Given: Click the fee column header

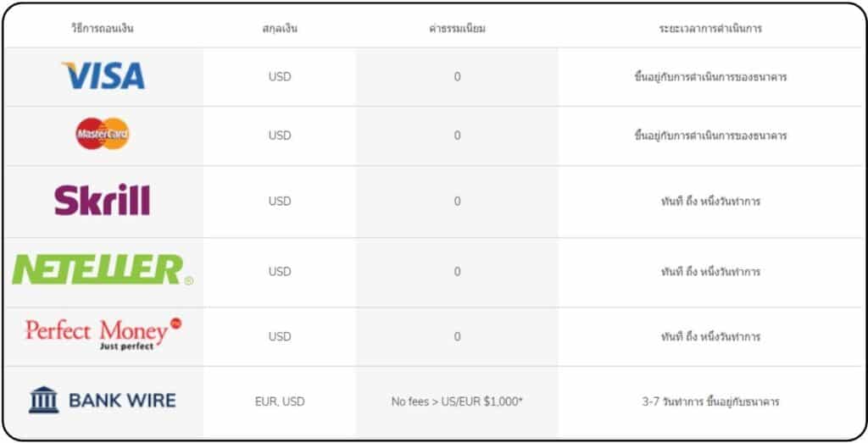Looking at the screenshot, I should point(457,28).
